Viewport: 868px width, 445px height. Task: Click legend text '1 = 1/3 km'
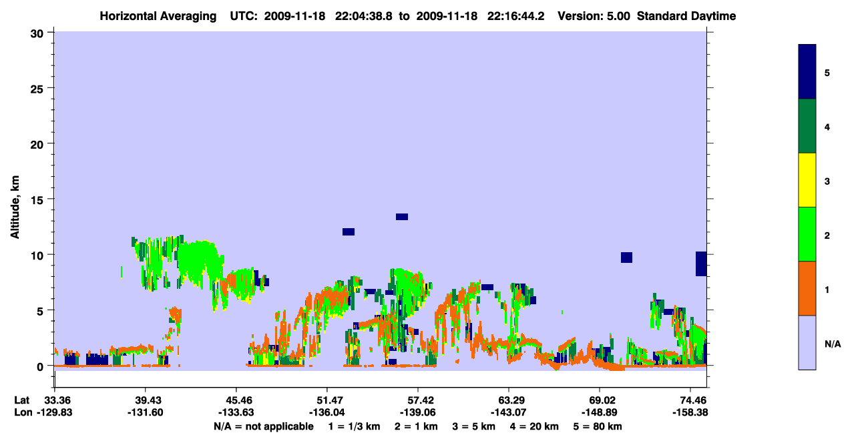(354, 426)
